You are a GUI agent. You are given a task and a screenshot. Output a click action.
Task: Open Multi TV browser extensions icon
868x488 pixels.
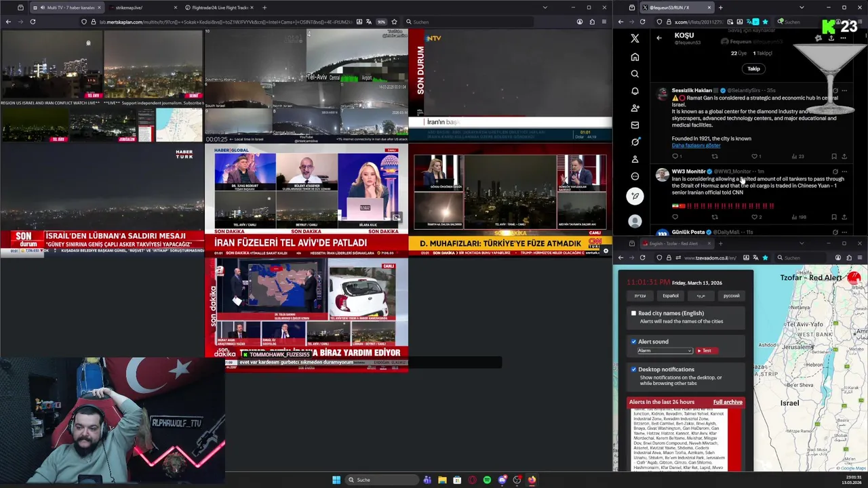pos(592,22)
